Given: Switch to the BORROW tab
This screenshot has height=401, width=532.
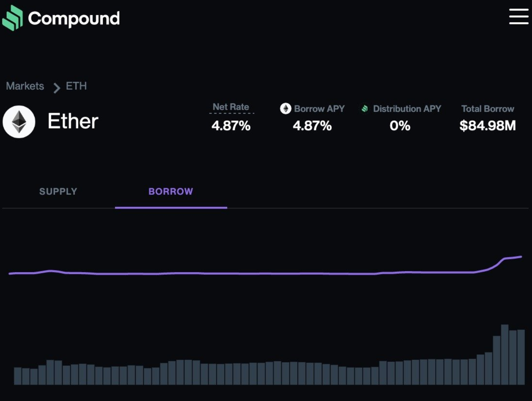Looking at the screenshot, I should point(171,191).
